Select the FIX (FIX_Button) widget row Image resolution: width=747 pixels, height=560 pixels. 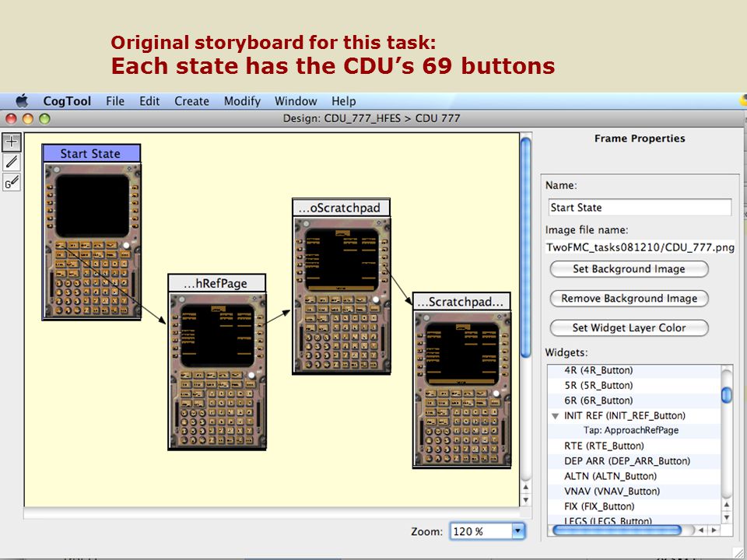coord(633,506)
